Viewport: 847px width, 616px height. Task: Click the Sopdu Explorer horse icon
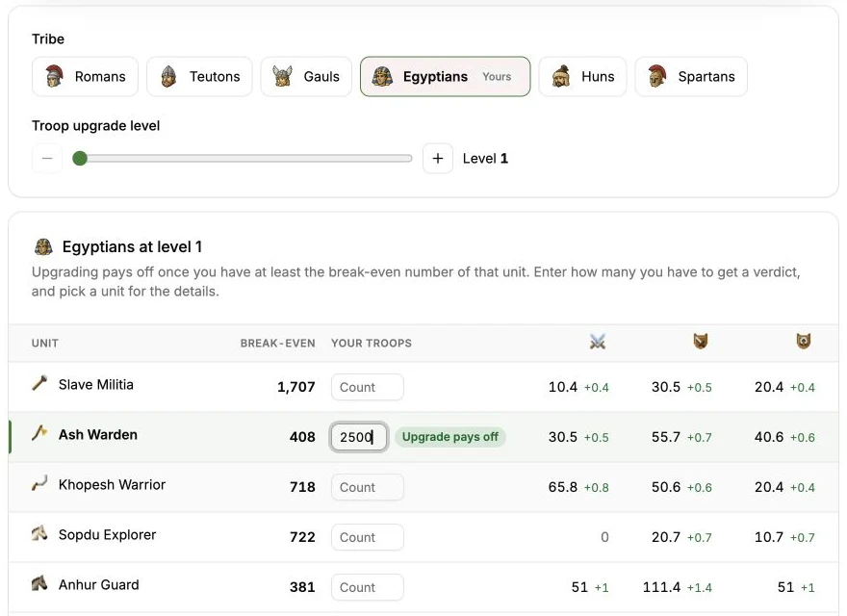tap(39, 533)
